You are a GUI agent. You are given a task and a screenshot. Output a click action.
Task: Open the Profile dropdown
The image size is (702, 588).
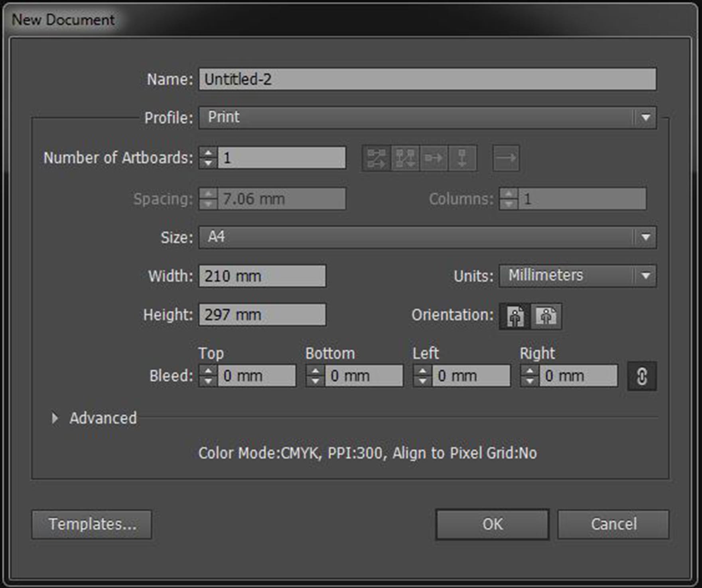[427, 118]
